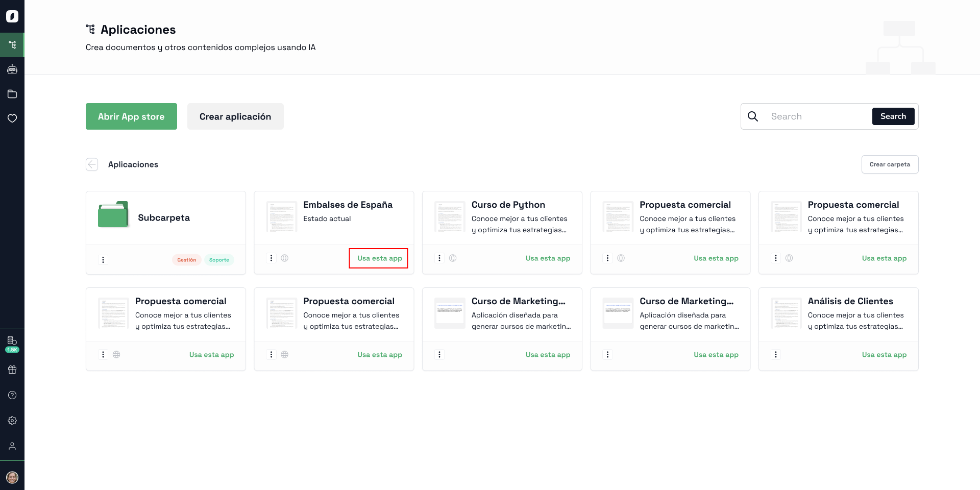
Task: Click the Análisis de Clientes document thumbnail
Action: click(x=786, y=313)
